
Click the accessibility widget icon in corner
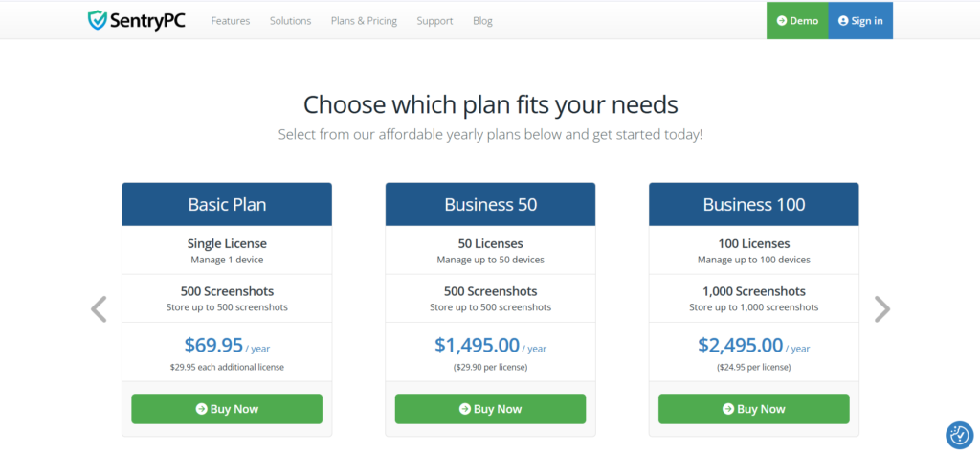tap(959, 435)
